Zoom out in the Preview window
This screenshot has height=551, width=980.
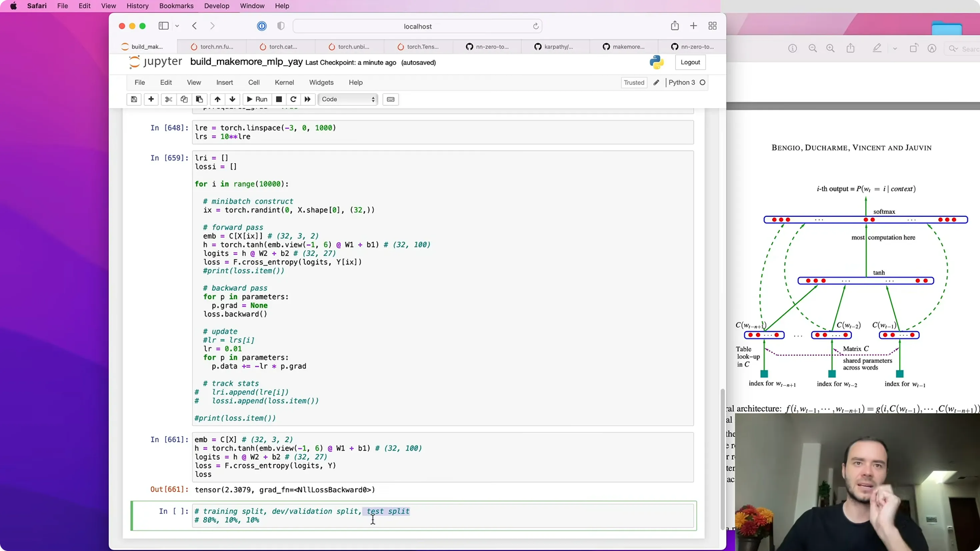[813, 48]
